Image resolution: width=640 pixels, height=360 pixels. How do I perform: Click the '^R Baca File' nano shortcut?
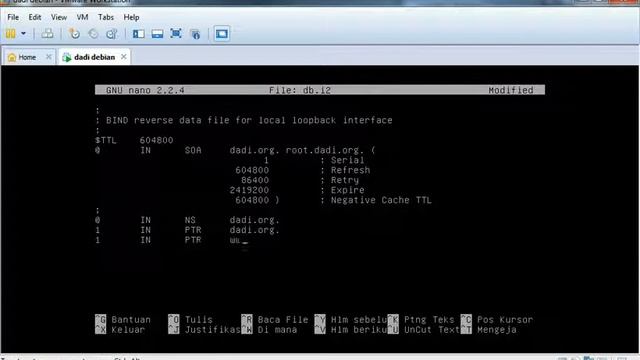[275, 320]
